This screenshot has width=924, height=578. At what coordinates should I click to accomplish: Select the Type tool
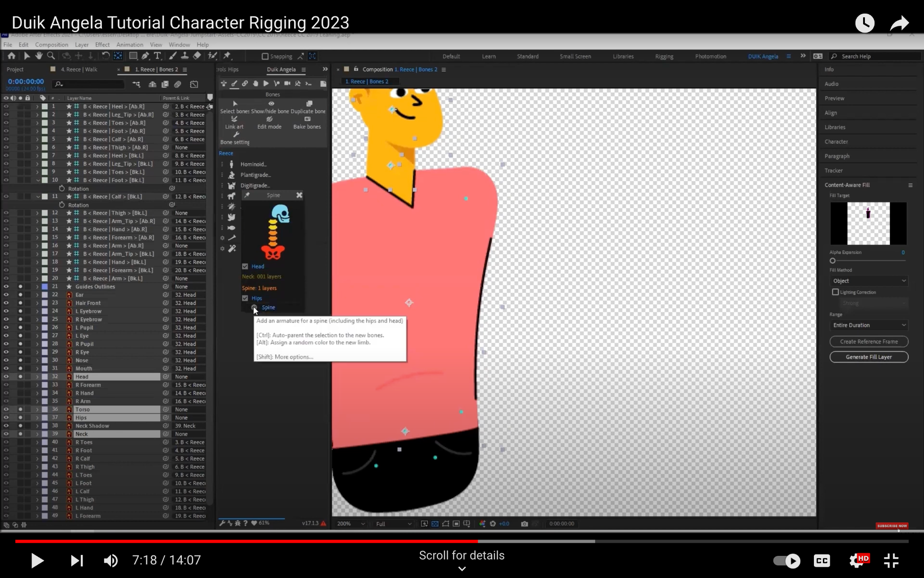[157, 56]
